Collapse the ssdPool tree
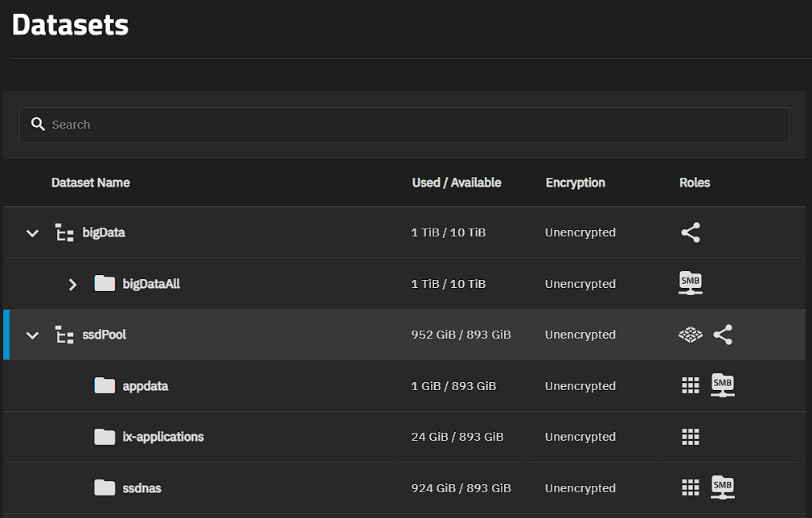The height and width of the screenshot is (518, 812). [32, 335]
